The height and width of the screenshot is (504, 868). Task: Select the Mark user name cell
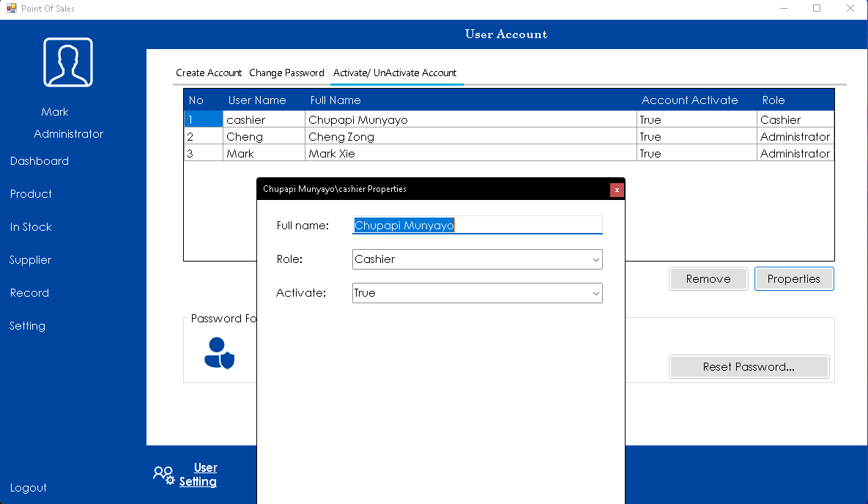[x=264, y=153]
